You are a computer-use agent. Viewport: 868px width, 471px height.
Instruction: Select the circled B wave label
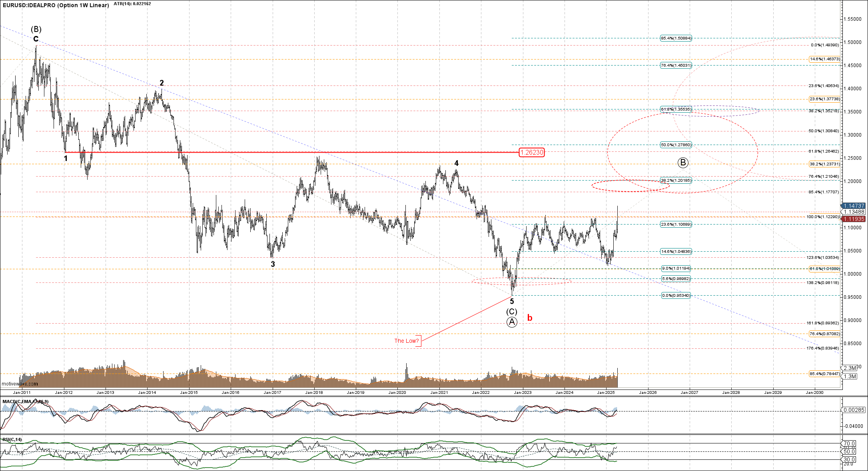683,163
